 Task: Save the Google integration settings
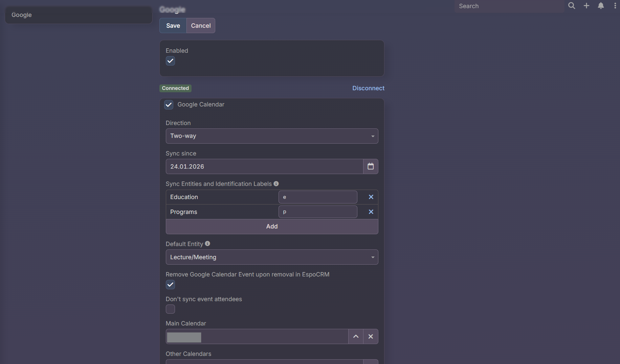pyautogui.click(x=173, y=25)
